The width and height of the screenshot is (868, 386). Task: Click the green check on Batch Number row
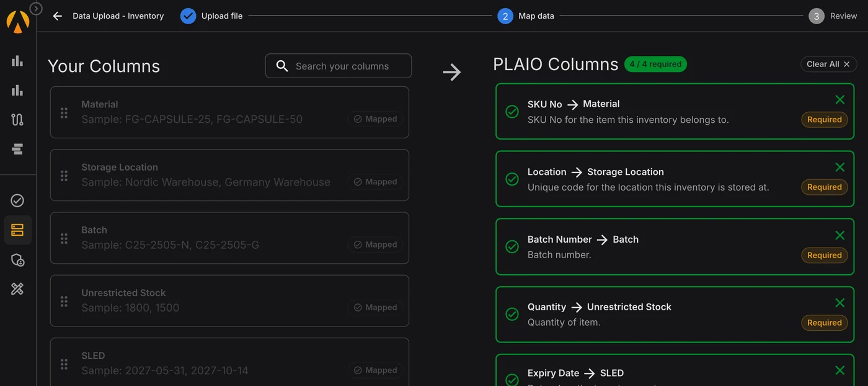click(512, 246)
